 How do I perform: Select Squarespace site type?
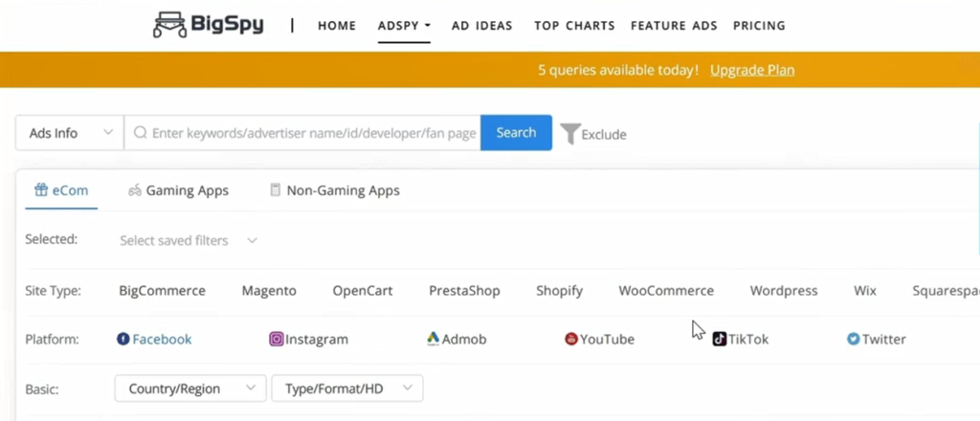946,291
